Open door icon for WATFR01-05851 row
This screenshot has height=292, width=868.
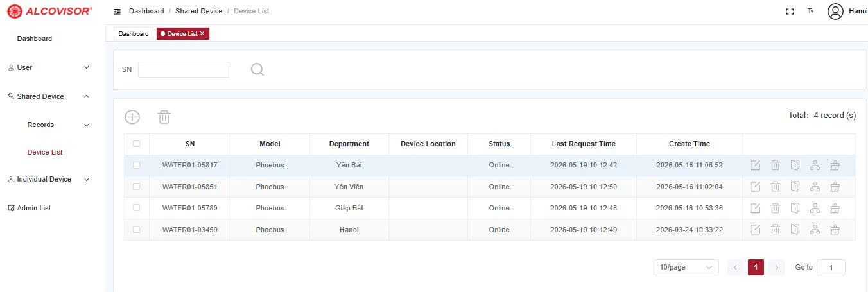pyautogui.click(x=795, y=187)
